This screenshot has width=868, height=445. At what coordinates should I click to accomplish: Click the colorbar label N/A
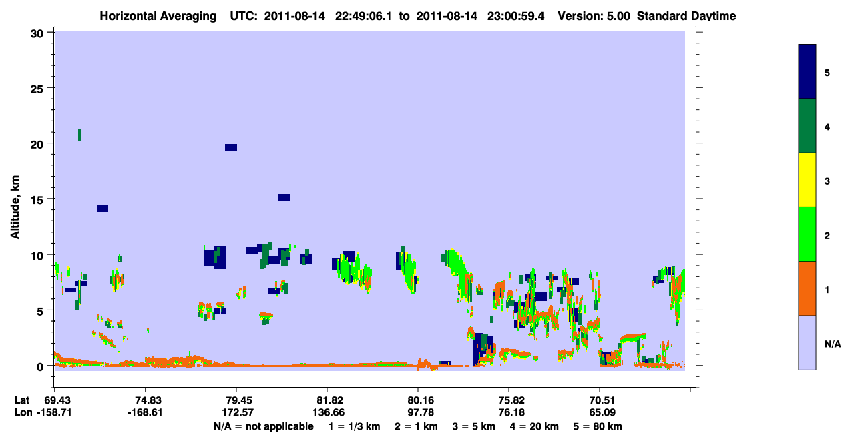pos(832,344)
